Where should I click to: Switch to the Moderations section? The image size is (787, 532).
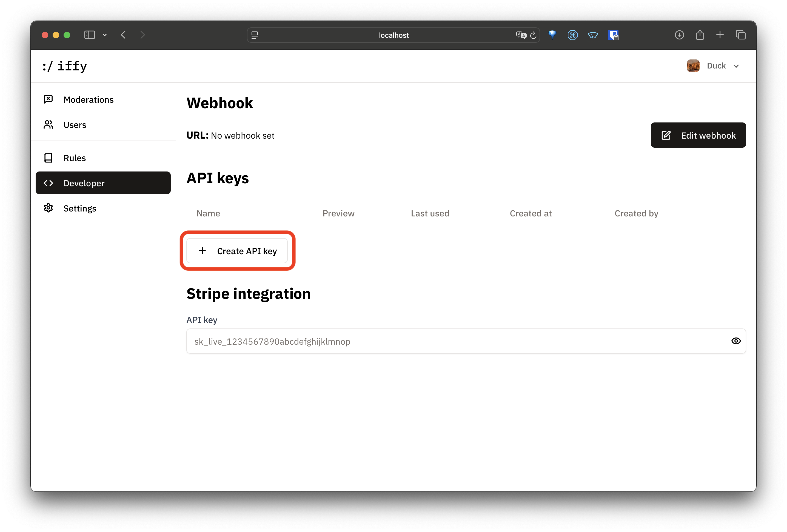(89, 99)
